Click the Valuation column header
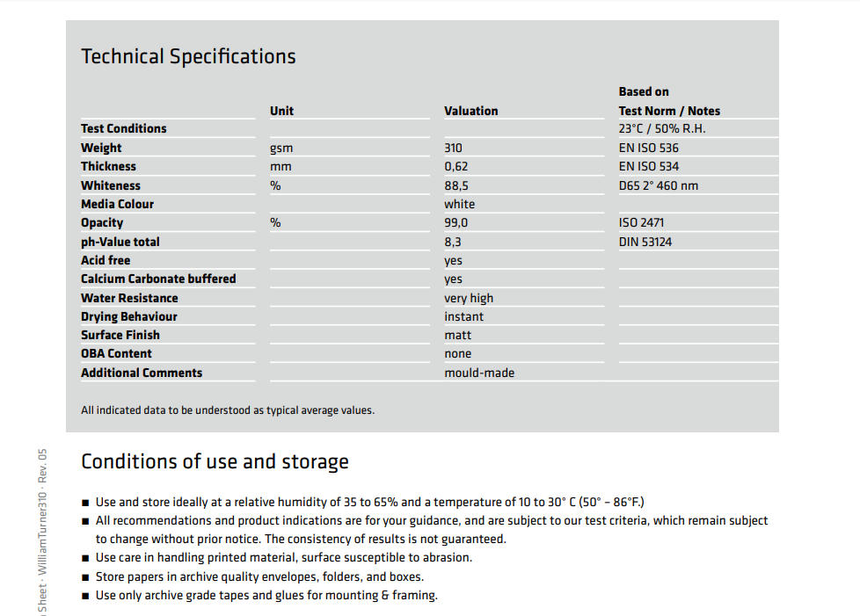The height and width of the screenshot is (616, 860). pos(471,111)
